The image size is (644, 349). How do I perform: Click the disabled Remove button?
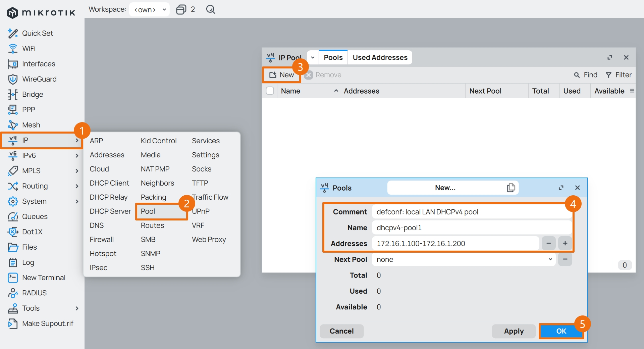[x=323, y=75]
